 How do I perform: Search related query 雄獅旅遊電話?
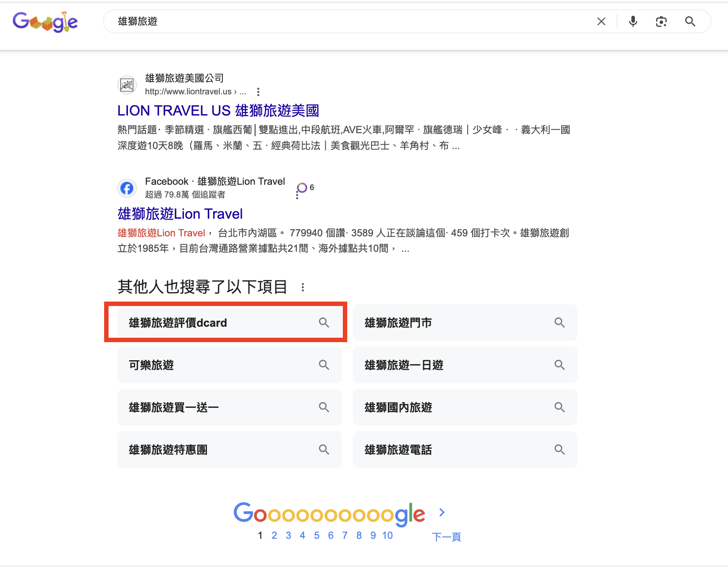(465, 450)
